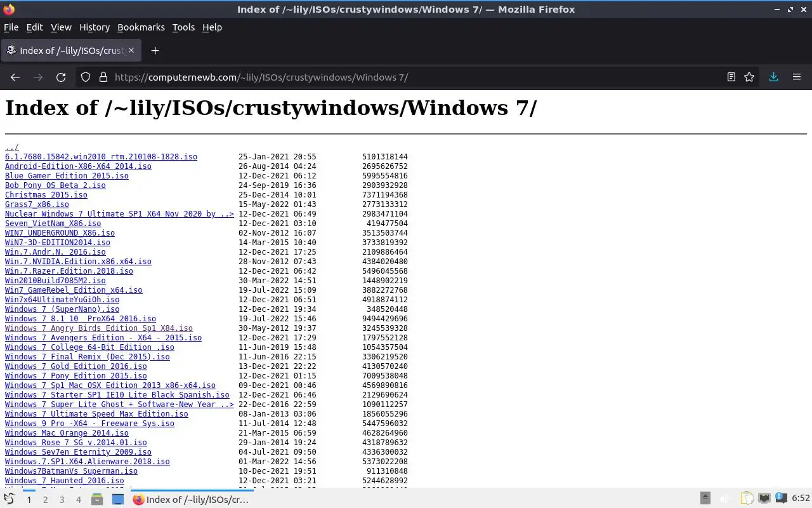
Task: Open Bob Pony OS Beta 2.iso
Action: (55, 185)
